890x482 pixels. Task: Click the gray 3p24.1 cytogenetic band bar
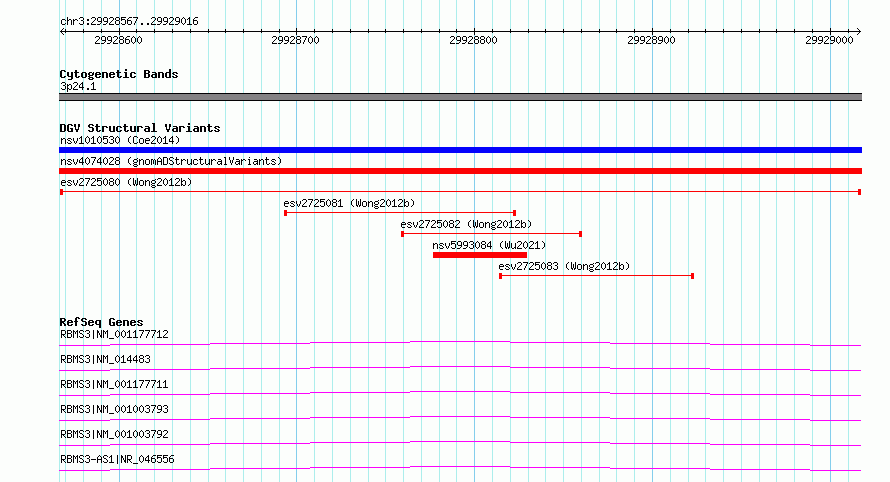tap(460, 97)
